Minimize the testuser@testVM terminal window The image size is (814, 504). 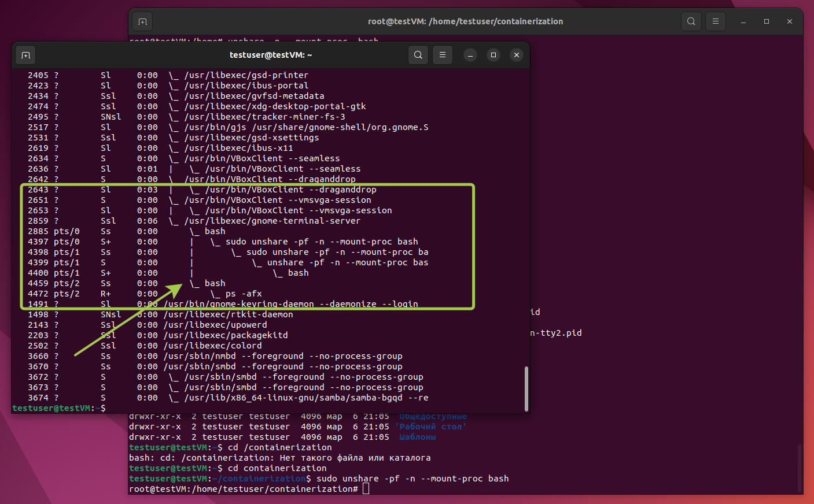pyautogui.click(x=470, y=55)
